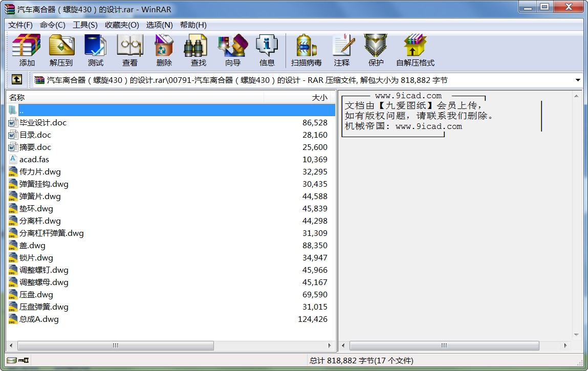Select the 解压到 (Extract To) icon
The height and width of the screenshot is (371, 588).
[61, 50]
